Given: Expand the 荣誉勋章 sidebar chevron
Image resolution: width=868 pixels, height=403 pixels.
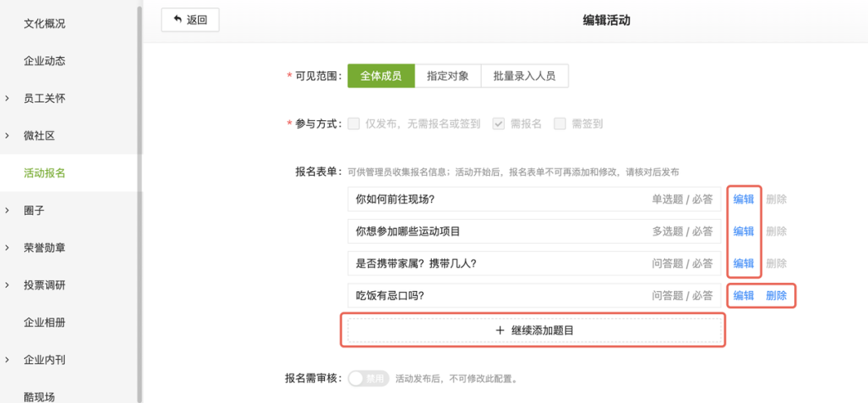Looking at the screenshot, I should (x=7, y=247).
